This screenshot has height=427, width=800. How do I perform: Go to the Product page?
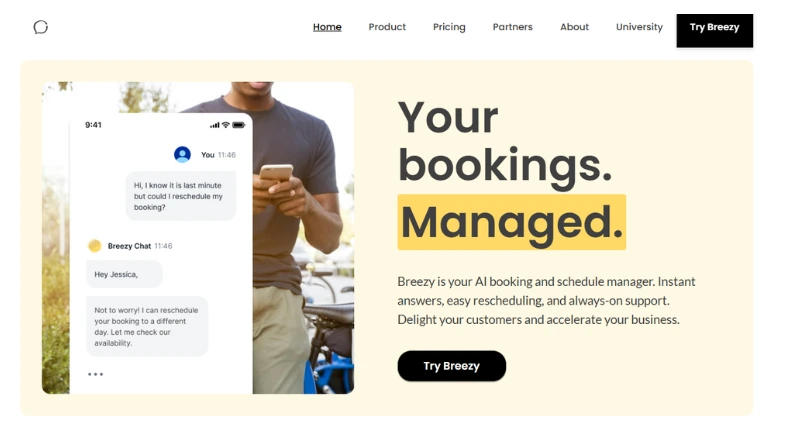click(x=387, y=27)
